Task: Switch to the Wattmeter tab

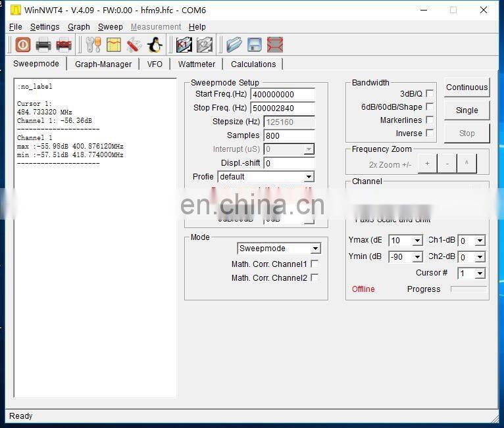Action: point(196,64)
